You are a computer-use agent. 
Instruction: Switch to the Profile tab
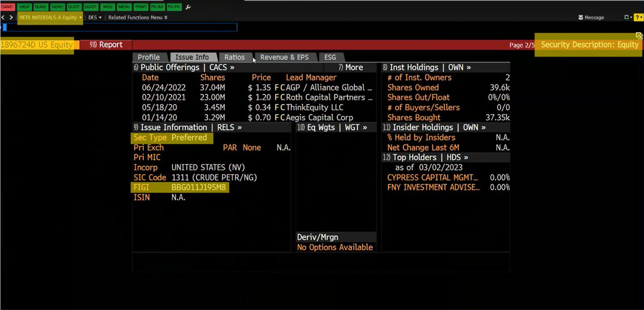click(x=149, y=57)
